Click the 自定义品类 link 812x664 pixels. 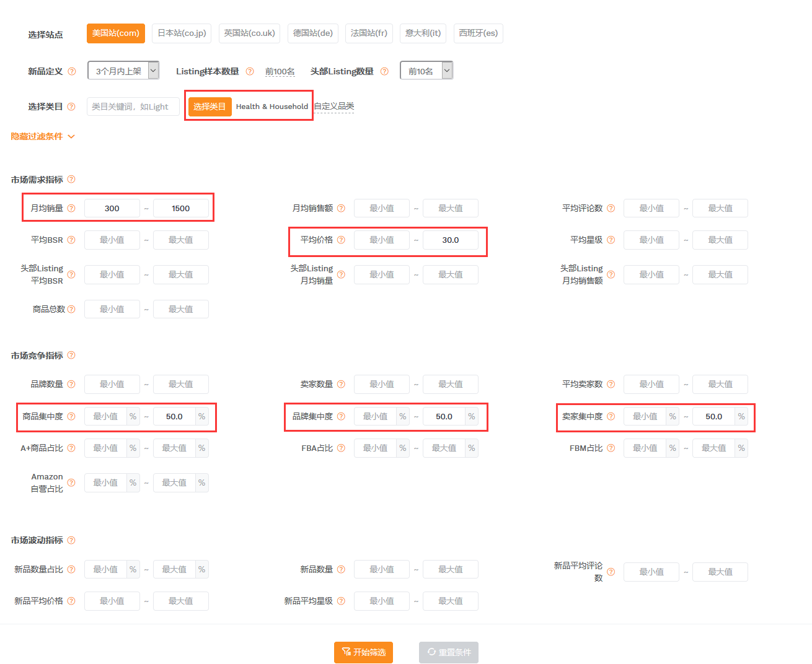334,107
